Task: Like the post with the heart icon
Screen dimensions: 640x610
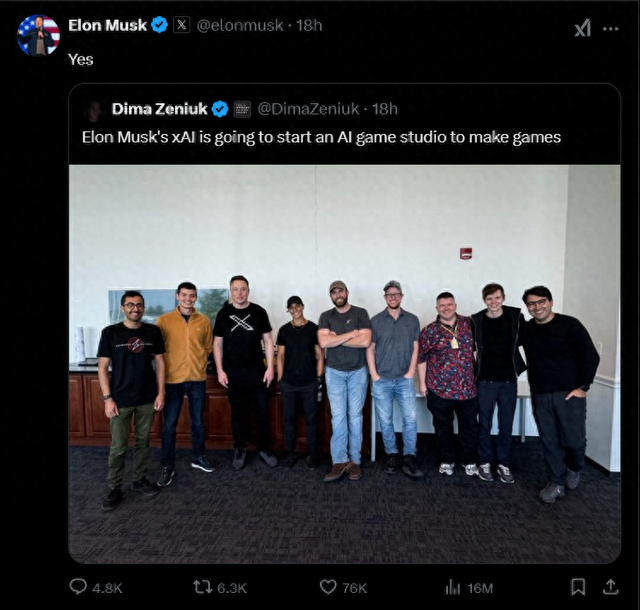Action: pyautogui.click(x=327, y=587)
